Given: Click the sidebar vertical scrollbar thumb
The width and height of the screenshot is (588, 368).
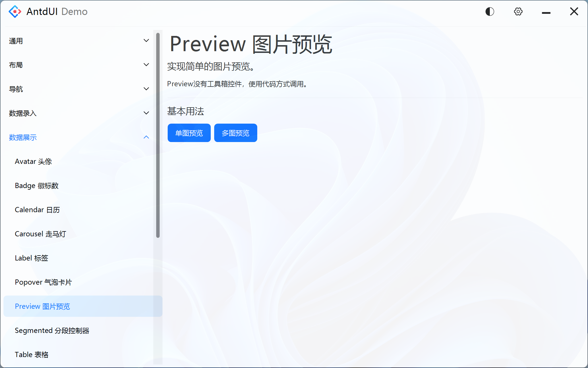Looking at the screenshot, I should 158,135.
